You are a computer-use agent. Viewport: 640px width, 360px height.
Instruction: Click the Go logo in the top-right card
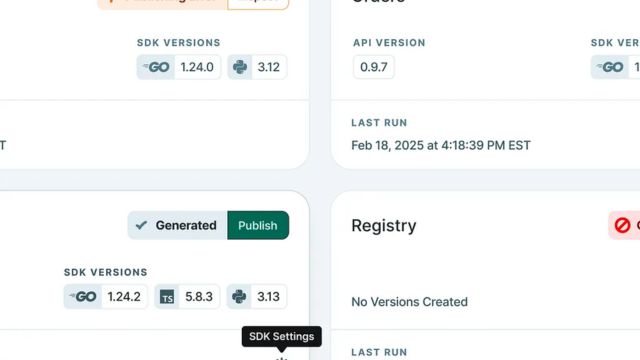point(610,67)
